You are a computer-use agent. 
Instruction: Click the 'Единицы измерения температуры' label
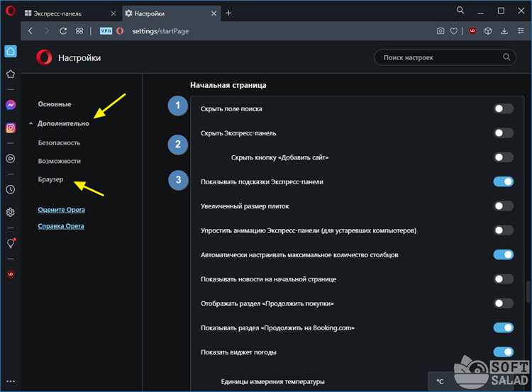(x=273, y=382)
